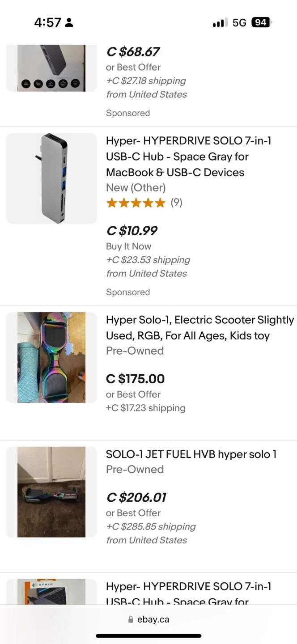Tap 'or Best Offer' under the C $175.00 price
The height and width of the screenshot is (644, 297).
[x=133, y=394]
